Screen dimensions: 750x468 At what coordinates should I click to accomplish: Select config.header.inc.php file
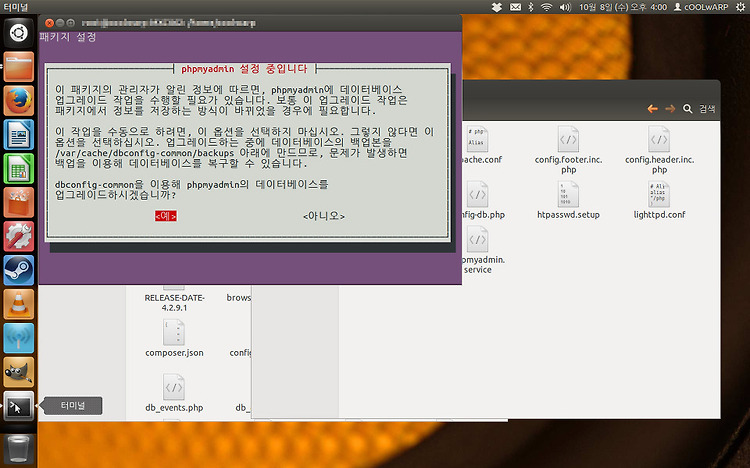pyautogui.click(x=659, y=150)
